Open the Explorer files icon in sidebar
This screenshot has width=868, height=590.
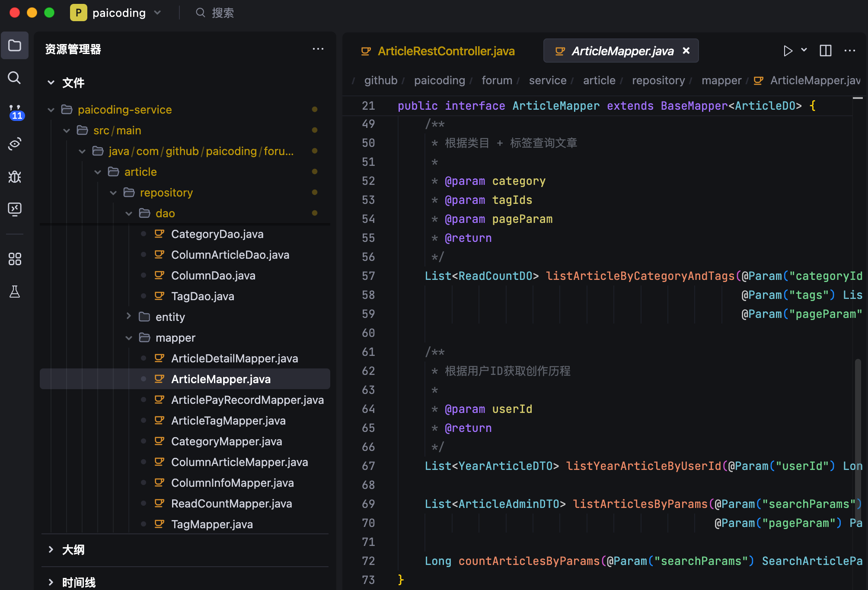coord(15,45)
